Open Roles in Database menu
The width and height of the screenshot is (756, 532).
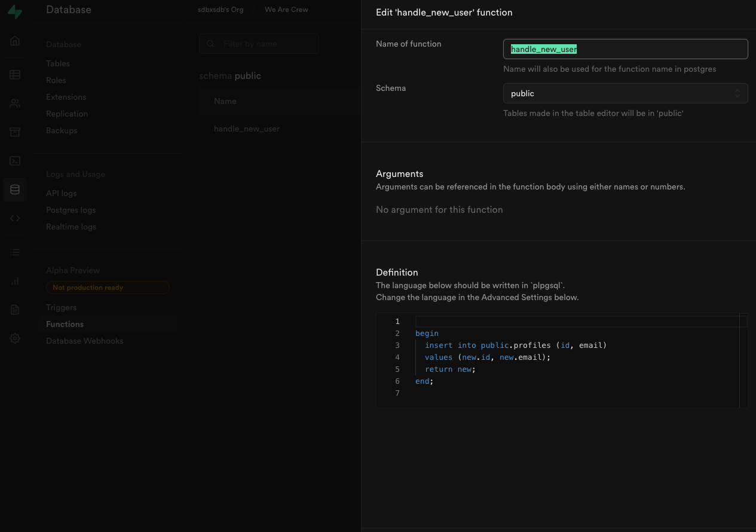[x=56, y=80]
